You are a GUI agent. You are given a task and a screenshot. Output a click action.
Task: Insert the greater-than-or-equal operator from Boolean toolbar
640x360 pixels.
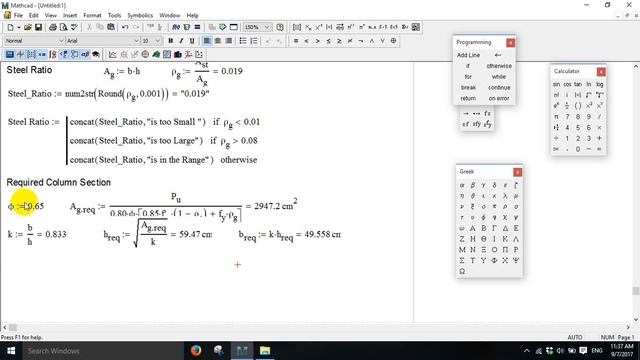(x=339, y=41)
